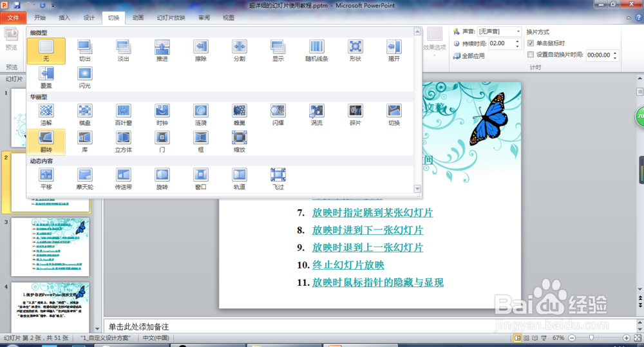This screenshot has height=347, width=644.
Task: Open the 文件 File tab
Action: click(x=13, y=17)
